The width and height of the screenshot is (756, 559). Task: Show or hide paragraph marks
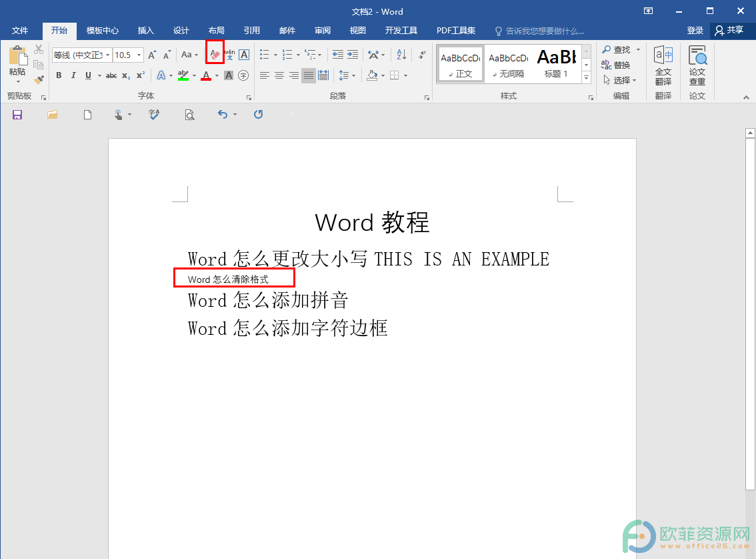(x=422, y=55)
